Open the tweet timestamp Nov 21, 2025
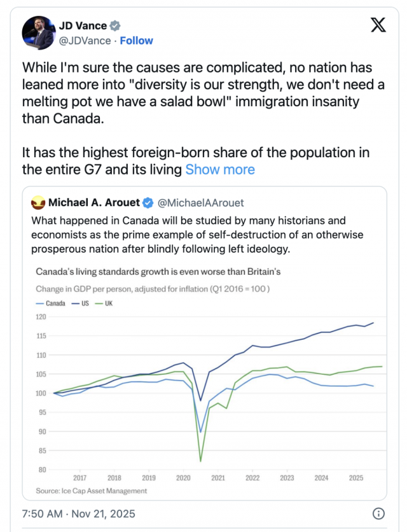The height and width of the screenshot is (532, 407). click(77, 514)
